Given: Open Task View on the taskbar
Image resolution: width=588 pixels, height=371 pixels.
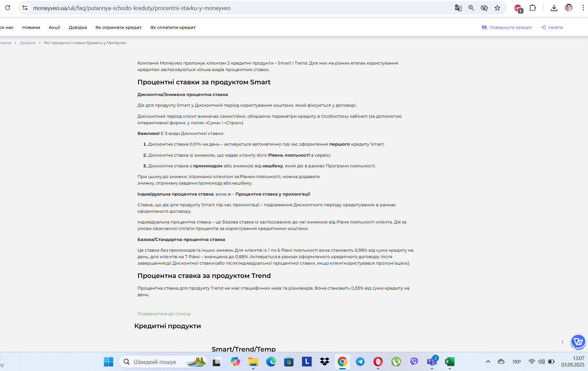Looking at the screenshot, I should [217, 362].
